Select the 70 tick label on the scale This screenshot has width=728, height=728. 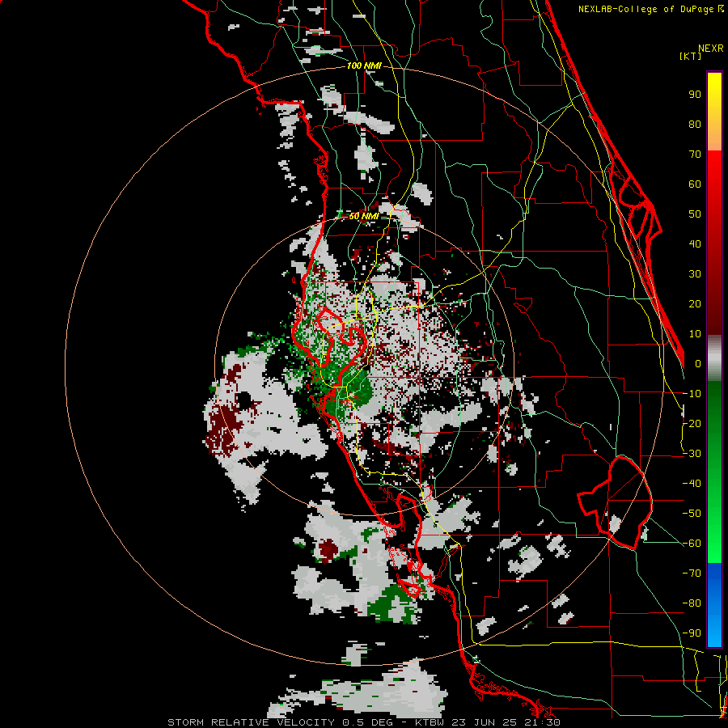(695, 154)
